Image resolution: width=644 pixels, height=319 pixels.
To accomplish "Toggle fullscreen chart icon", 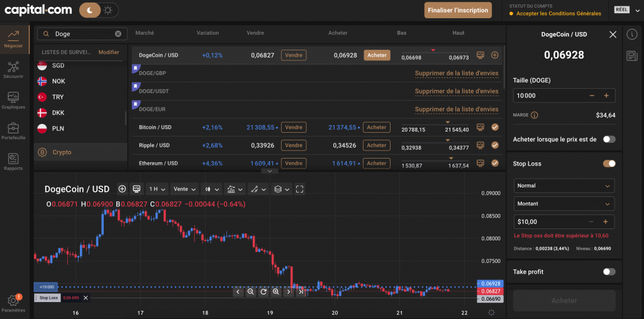I will coord(300,189).
